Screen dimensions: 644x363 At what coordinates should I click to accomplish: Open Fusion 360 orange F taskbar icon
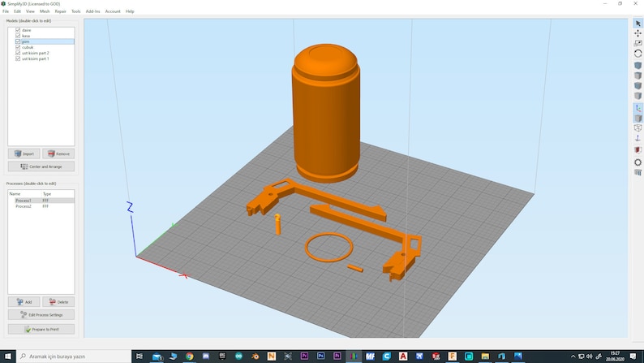click(453, 356)
